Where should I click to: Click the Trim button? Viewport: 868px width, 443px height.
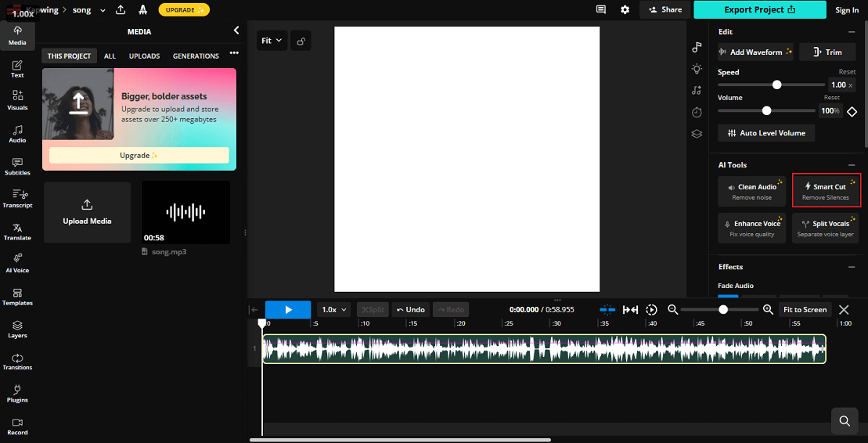coord(828,52)
